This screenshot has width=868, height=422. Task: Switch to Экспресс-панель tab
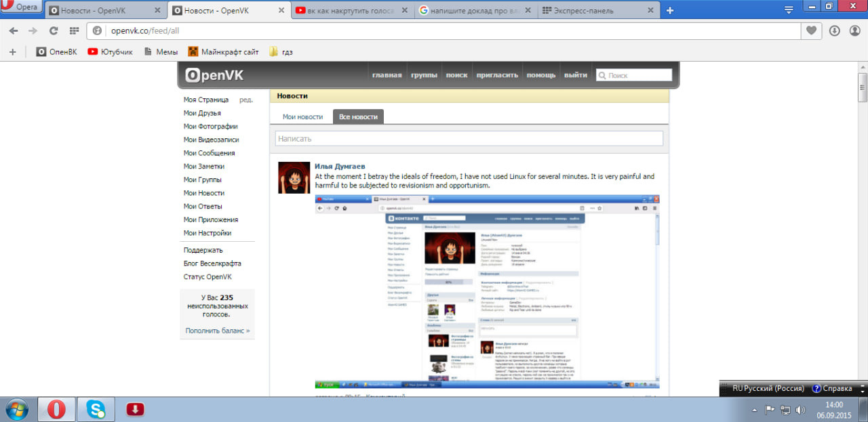599,11
